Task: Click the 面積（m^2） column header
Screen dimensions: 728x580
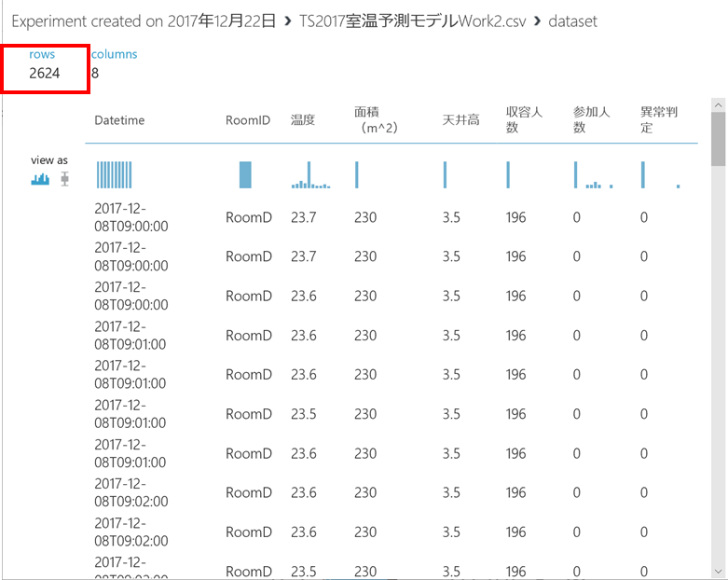Action: (x=376, y=119)
